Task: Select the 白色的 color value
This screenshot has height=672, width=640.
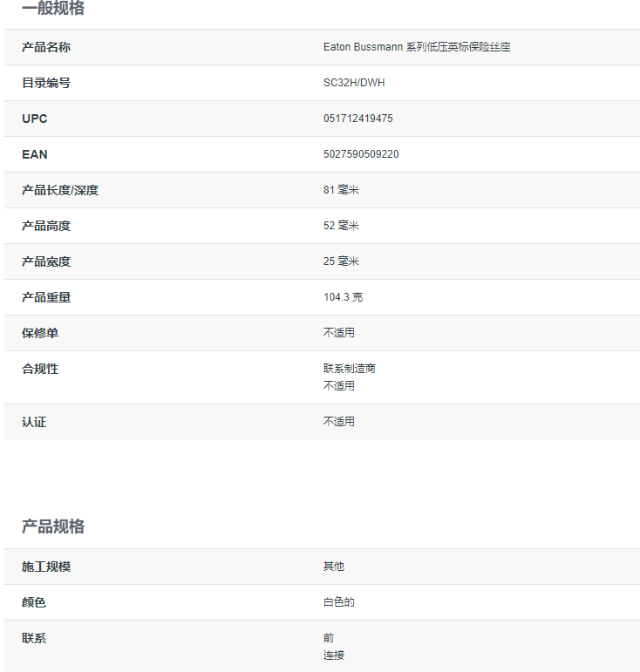Action: (338, 602)
